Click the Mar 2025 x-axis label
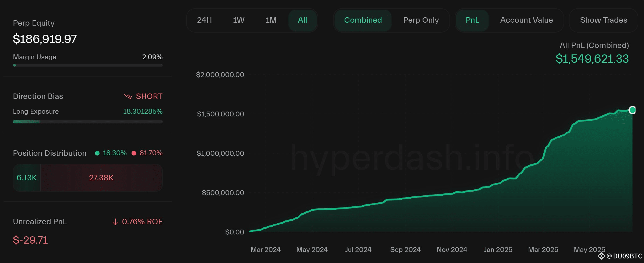The width and height of the screenshot is (644, 263). [543, 250]
